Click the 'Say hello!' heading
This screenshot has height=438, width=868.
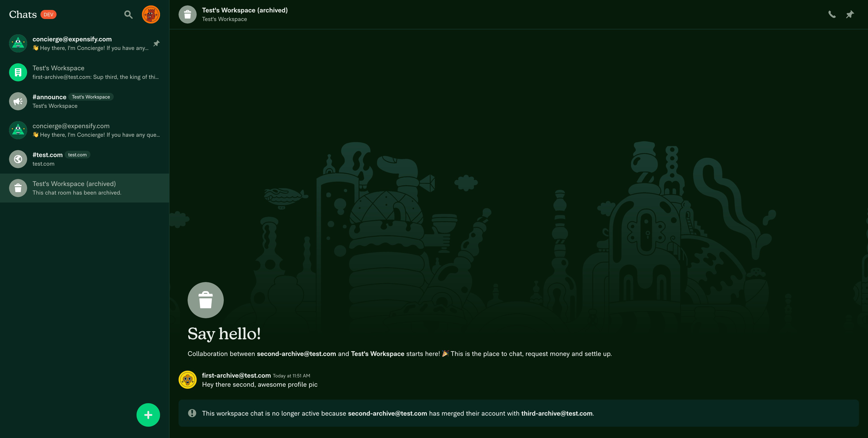tap(224, 334)
